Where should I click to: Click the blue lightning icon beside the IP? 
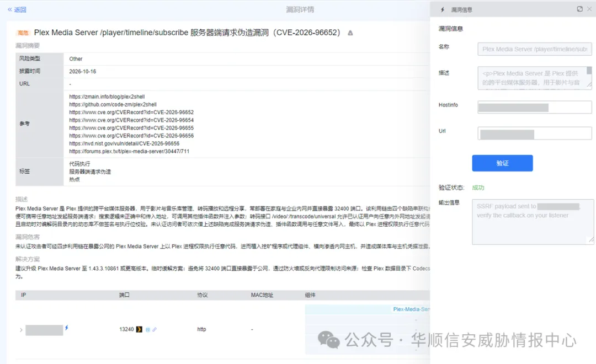coord(67,328)
